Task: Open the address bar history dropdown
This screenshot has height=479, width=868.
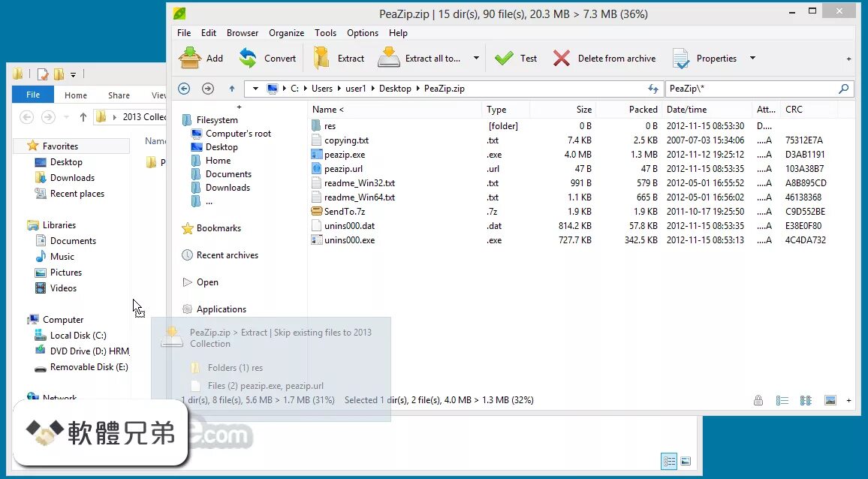Action: [x=255, y=88]
